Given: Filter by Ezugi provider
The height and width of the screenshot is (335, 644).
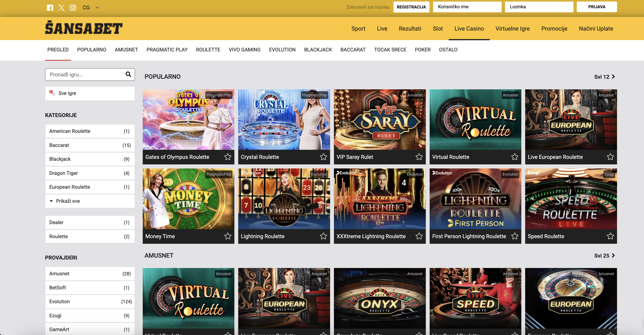Looking at the screenshot, I should pyautogui.click(x=90, y=316).
